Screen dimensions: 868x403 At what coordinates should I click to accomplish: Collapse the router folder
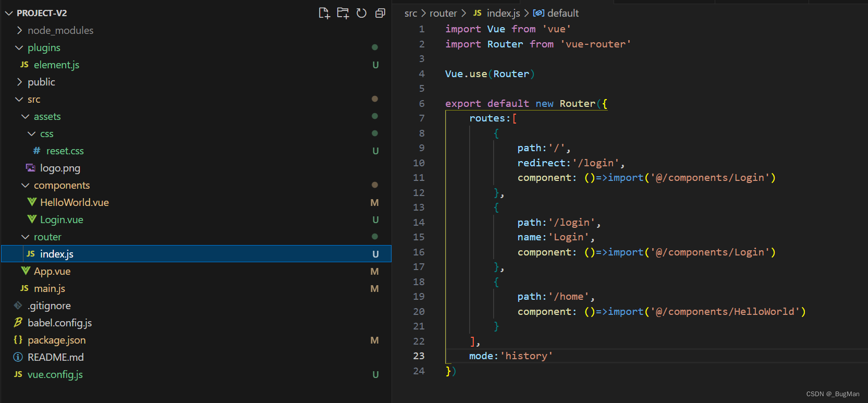coord(26,237)
